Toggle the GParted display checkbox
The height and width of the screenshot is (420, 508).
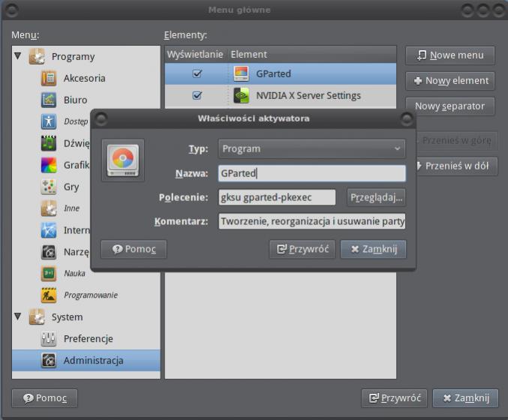[197, 73]
